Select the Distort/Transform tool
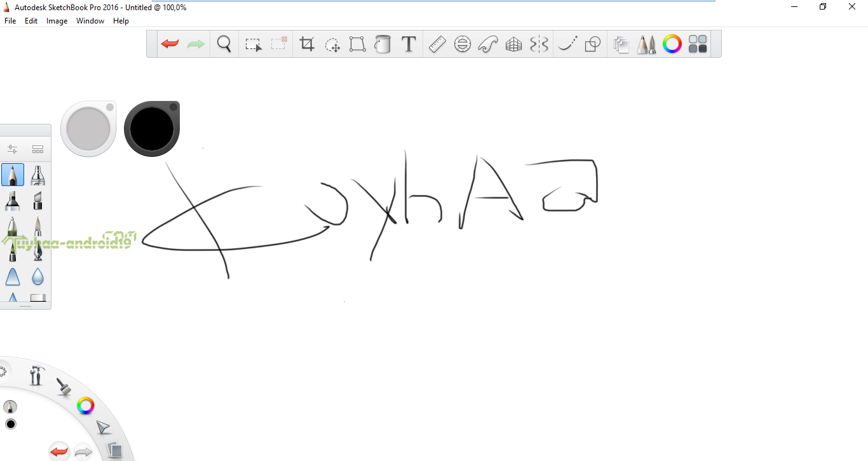Screen dimensions: 868x461 [x=357, y=44]
